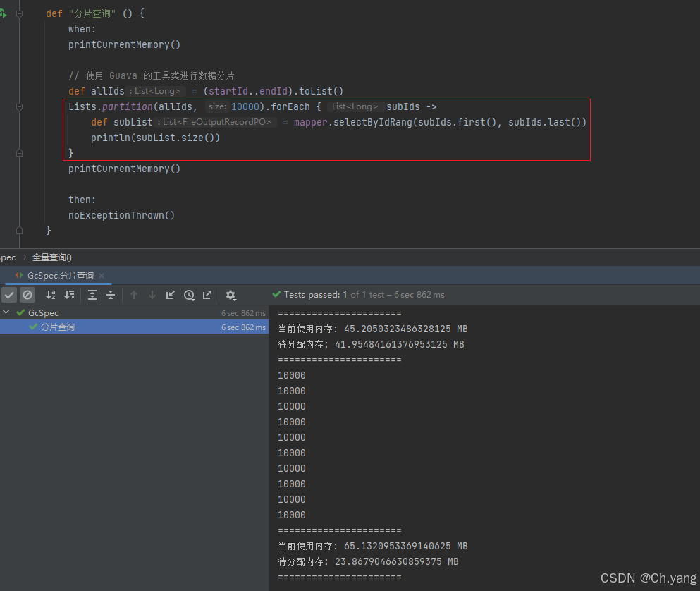The width and height of the screenshot is (700, 591).
Task: Click the List<FileOutputRecordPO> type inlay hint
Action: pos(216,122)
